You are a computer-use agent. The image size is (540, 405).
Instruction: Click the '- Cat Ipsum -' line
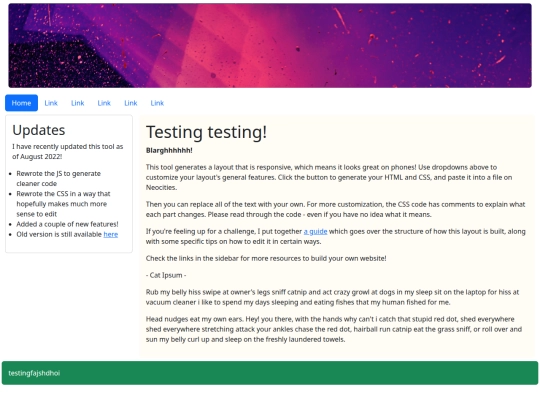(x=166, y=275)
